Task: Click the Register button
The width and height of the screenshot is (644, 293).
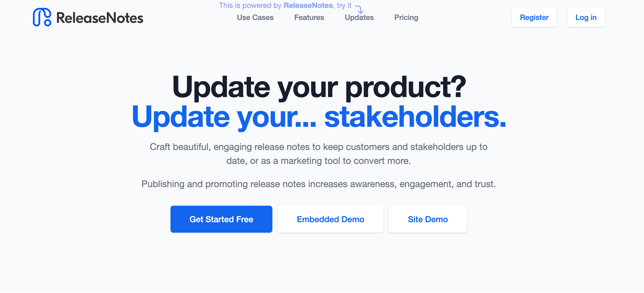Action: (534, 17)
